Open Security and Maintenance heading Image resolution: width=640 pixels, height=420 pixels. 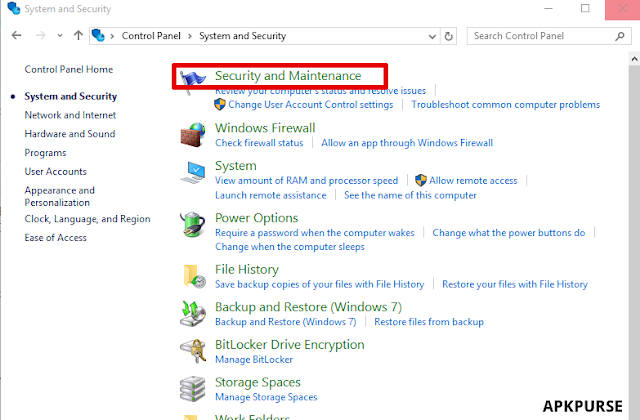(x=288, y=76)
